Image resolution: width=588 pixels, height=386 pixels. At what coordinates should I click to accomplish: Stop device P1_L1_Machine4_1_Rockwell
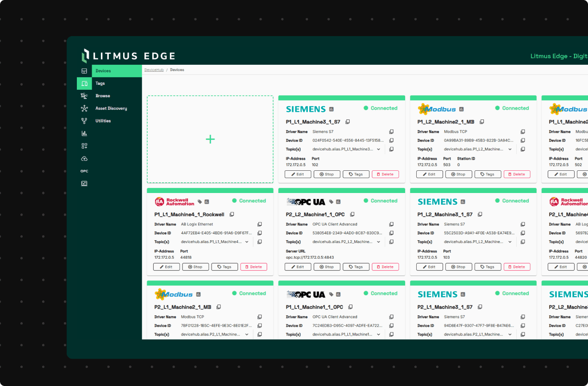point(195,267)
